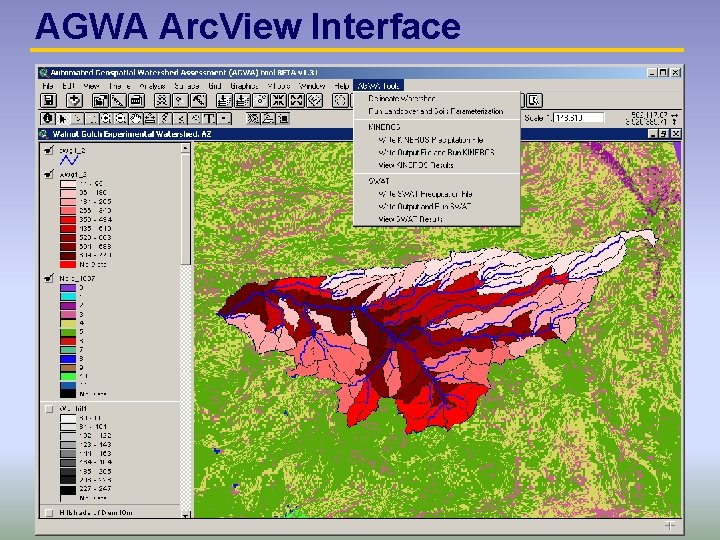Choose Run Landcover and Soils Parameterization
Image resolution: width=720 pixels, height=540 pixels.
click(x=437, y=111)
